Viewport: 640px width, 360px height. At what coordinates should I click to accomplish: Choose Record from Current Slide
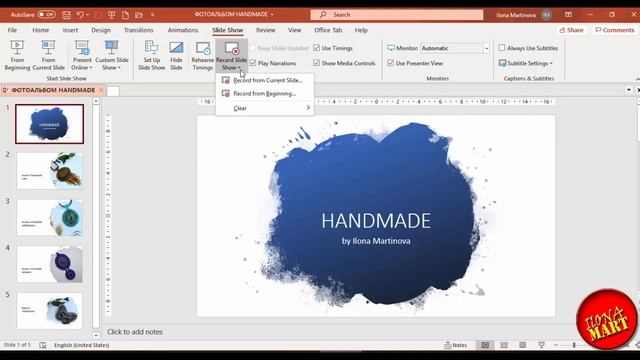coord(265,80)
